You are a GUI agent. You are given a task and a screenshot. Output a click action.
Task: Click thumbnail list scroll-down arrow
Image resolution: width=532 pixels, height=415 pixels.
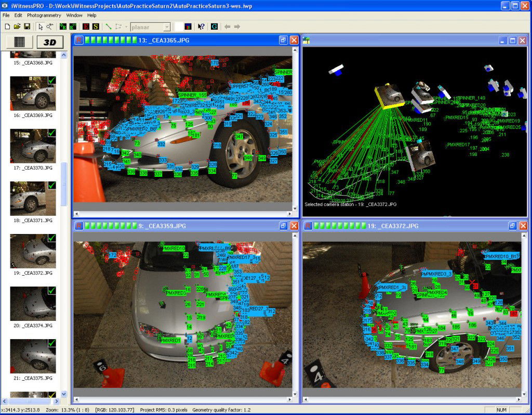click(64, 394)
